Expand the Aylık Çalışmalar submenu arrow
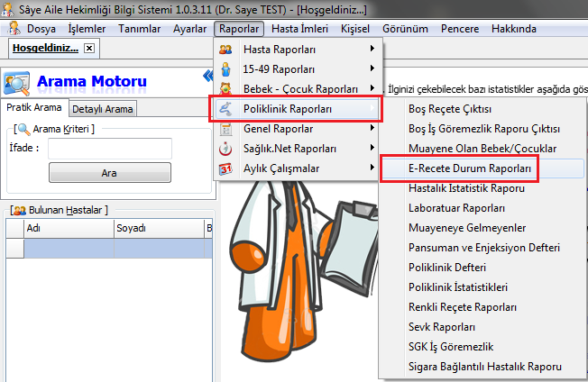 click(x=372, y=168)
